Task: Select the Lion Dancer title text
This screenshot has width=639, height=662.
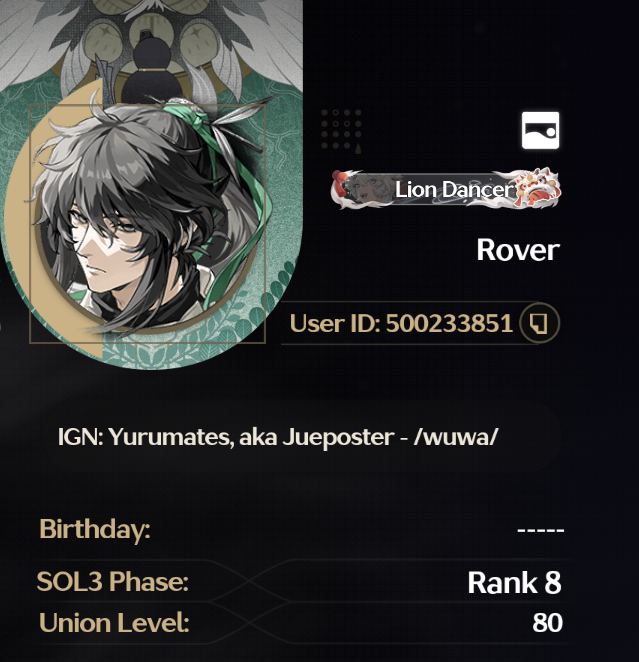Action: (x=454, y=190)
